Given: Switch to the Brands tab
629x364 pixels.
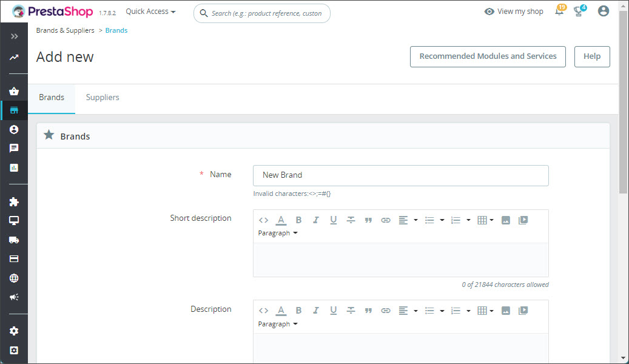Looking at the screenshot, I should click(x=52, y=98).
